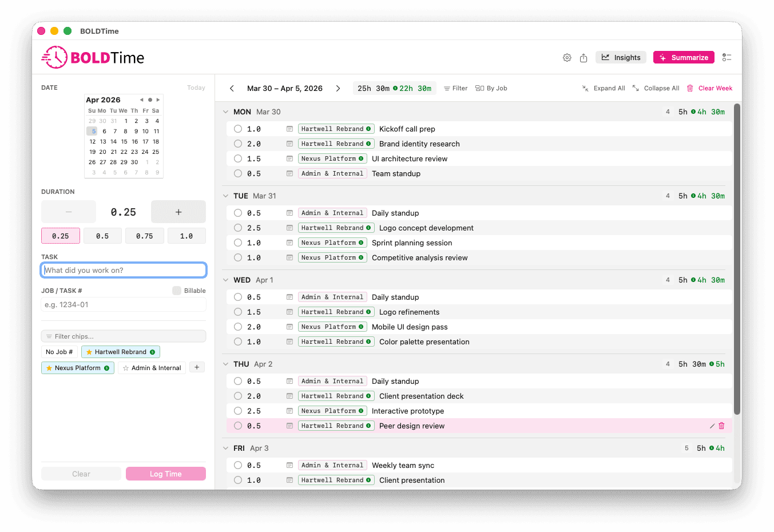Delete Peer design review using trash icon
774x532 pixels.
[x=721, y=426]
